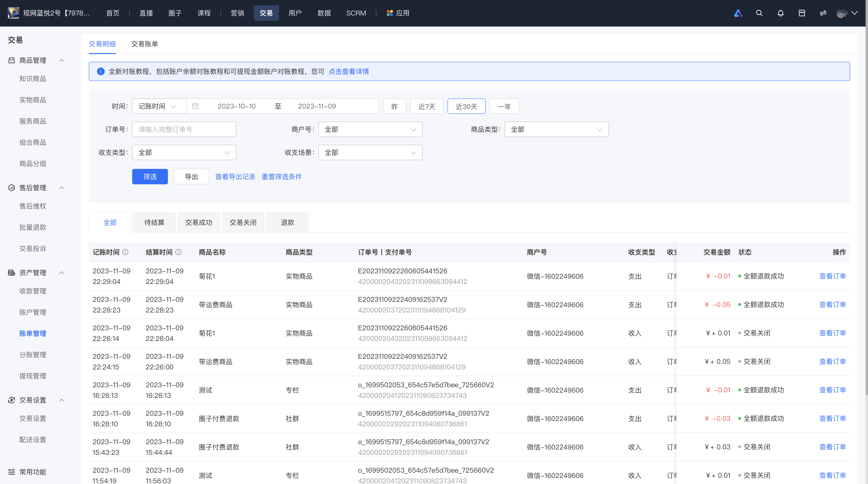Select the 交易关闭 status tab

(x=243, y=222)
